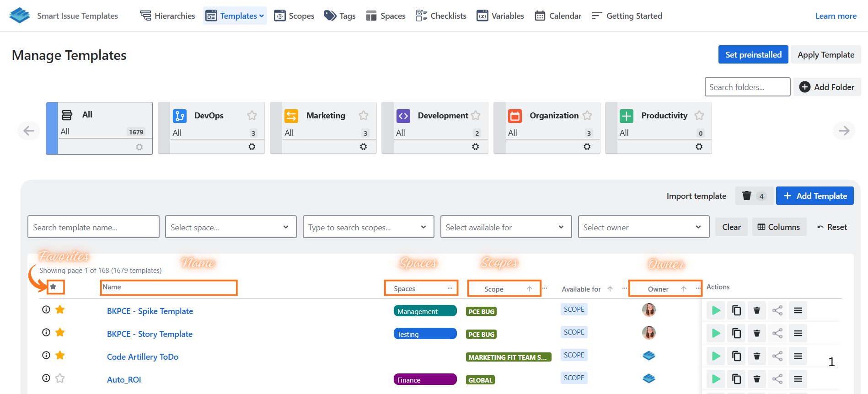
Task: Sort by favorites star column header
Action: point(54,287)
